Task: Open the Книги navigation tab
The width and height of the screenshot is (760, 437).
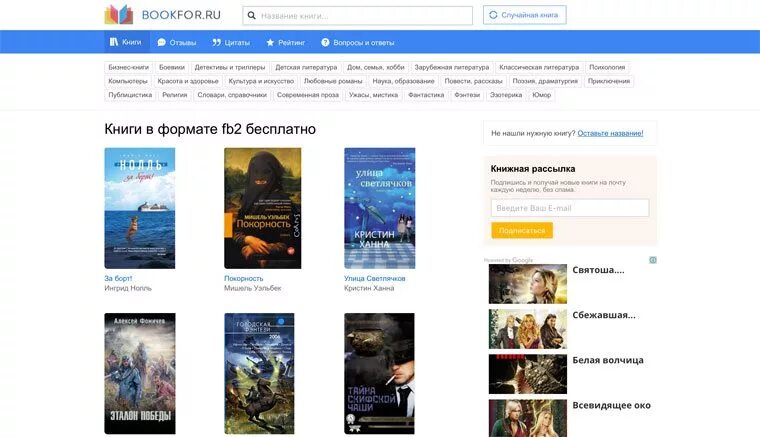Action: [126, 42]
